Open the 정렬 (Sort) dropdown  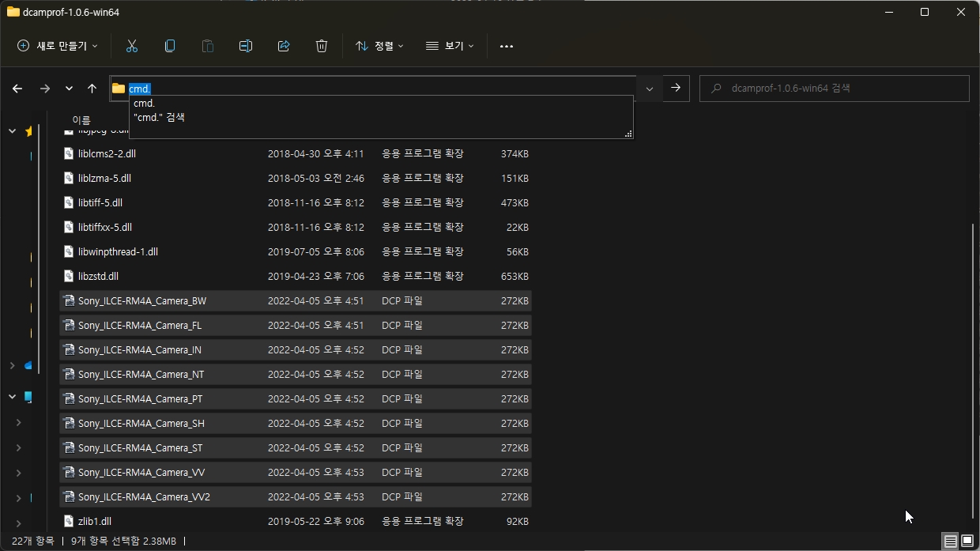point(379,46)
